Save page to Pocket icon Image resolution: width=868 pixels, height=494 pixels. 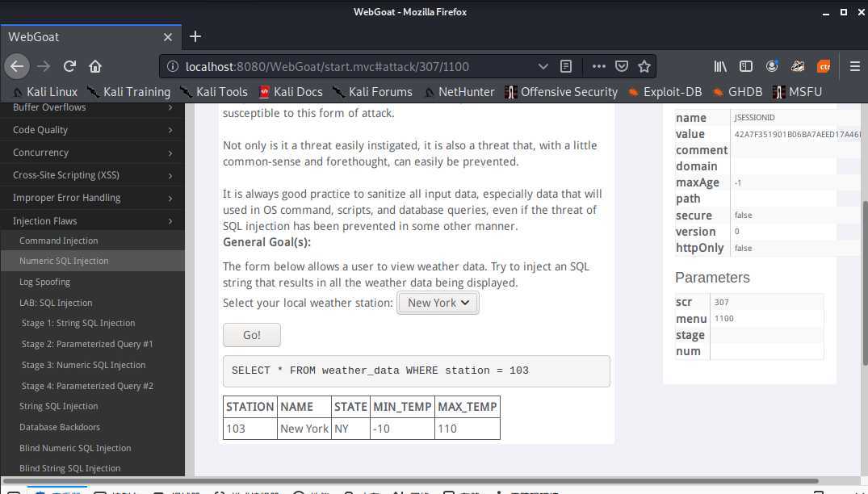coord(622,66)
